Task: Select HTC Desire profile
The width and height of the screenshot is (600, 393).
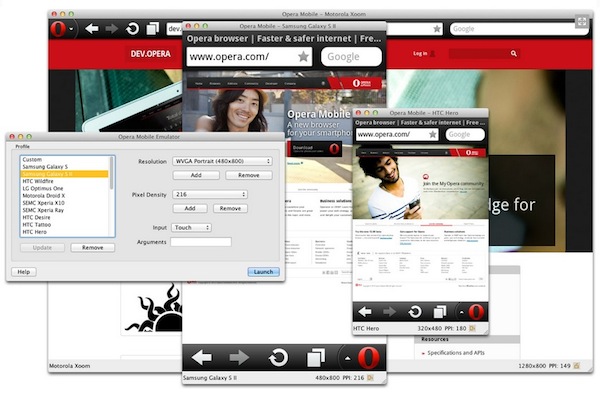Action: click(64, 217)
